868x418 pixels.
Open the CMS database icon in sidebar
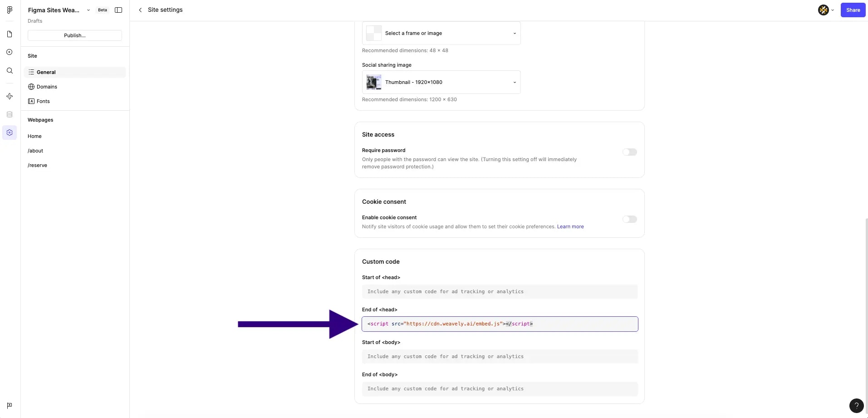tap(9, 114)
